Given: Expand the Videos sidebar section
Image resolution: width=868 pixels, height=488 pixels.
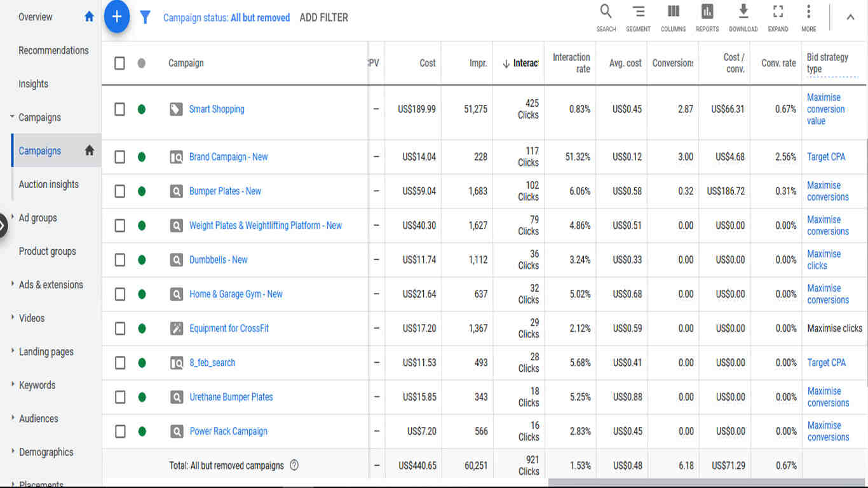Looking at the screenshot, I should coord(12,318).
